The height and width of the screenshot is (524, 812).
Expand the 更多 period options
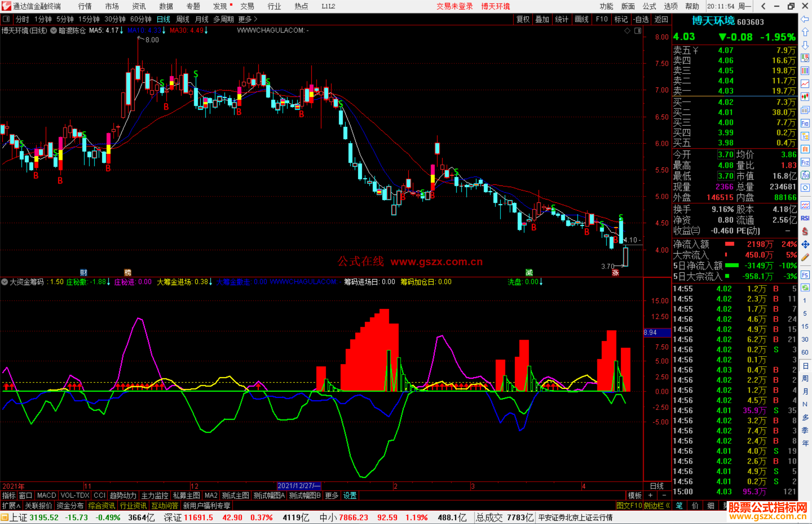[x=248, y=19]
